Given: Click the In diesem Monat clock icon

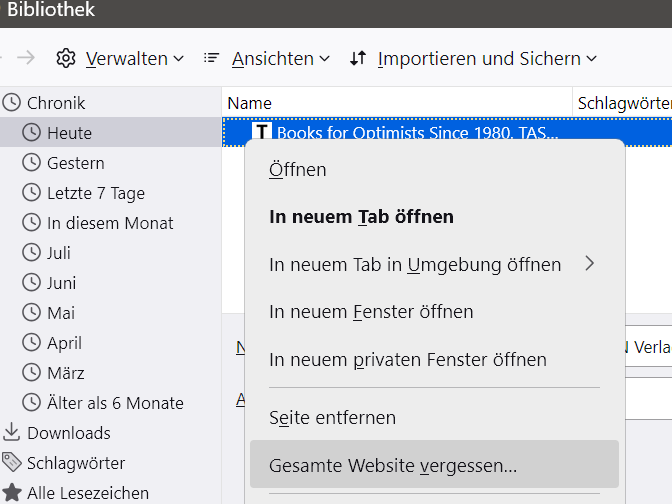Looking at the screenshot, I should coord(32,223).
